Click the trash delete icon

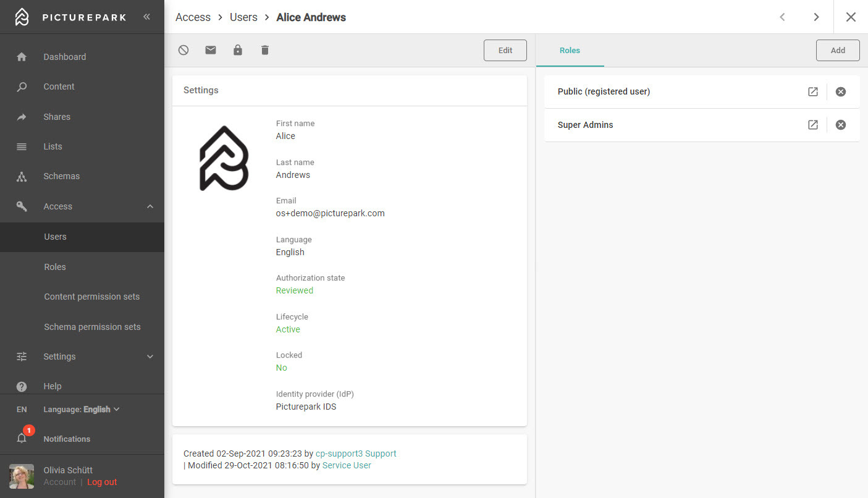(x=265, y=50)
